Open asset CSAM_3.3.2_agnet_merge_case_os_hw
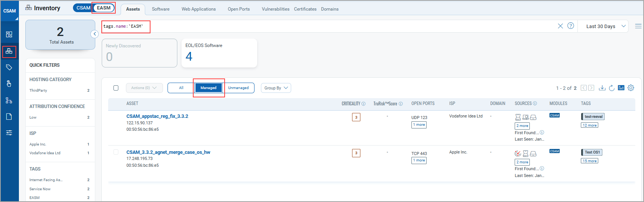This screenshot has height=202, width=644. click(168, 152)
